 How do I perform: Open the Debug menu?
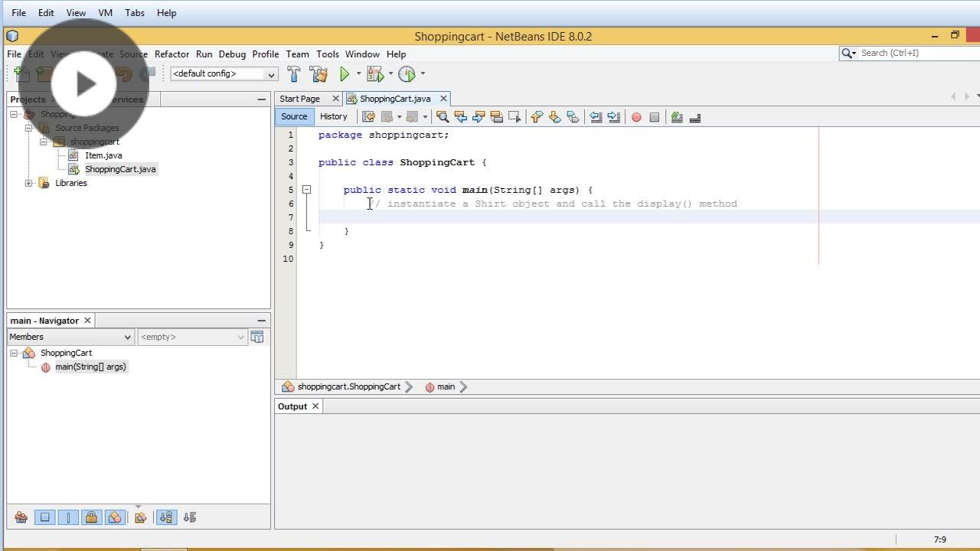point(232,54)
